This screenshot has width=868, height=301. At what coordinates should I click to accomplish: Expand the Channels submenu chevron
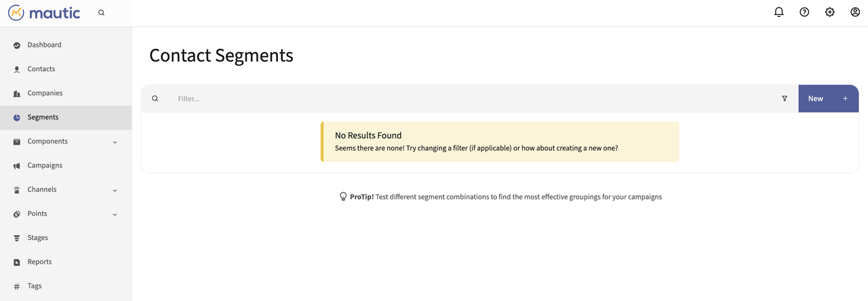point(115,190)
